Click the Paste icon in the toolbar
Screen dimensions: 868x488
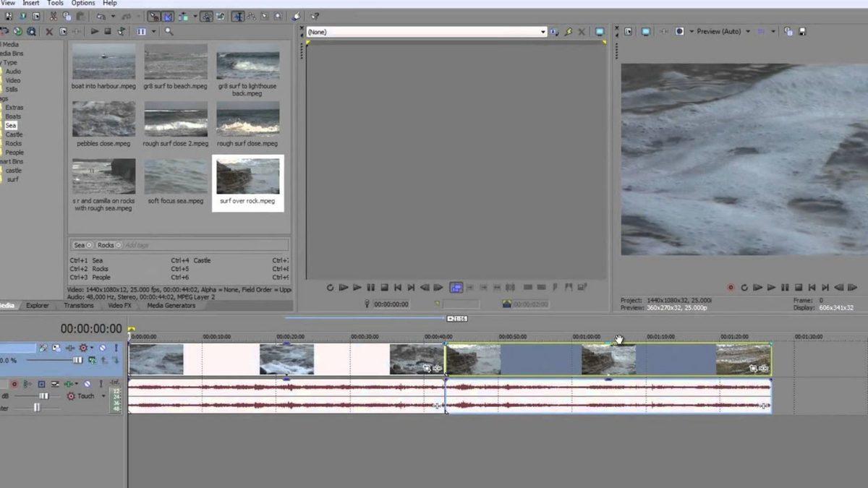80,16
